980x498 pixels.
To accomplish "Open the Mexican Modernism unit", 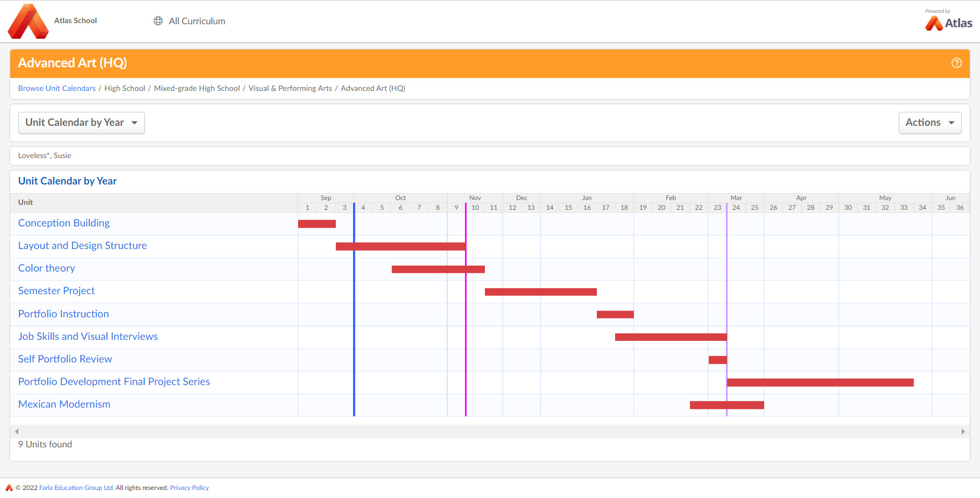I will 64,404.
